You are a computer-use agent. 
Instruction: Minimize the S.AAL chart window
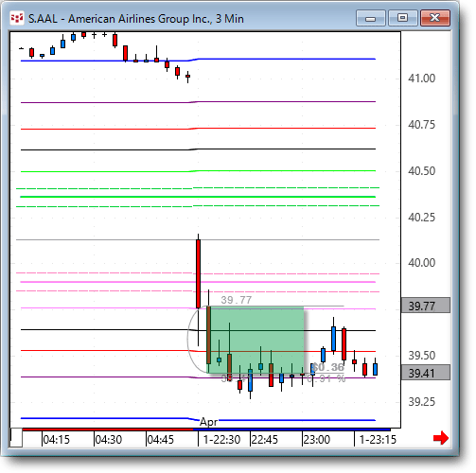pyautogui.click(x=370, y=18)
